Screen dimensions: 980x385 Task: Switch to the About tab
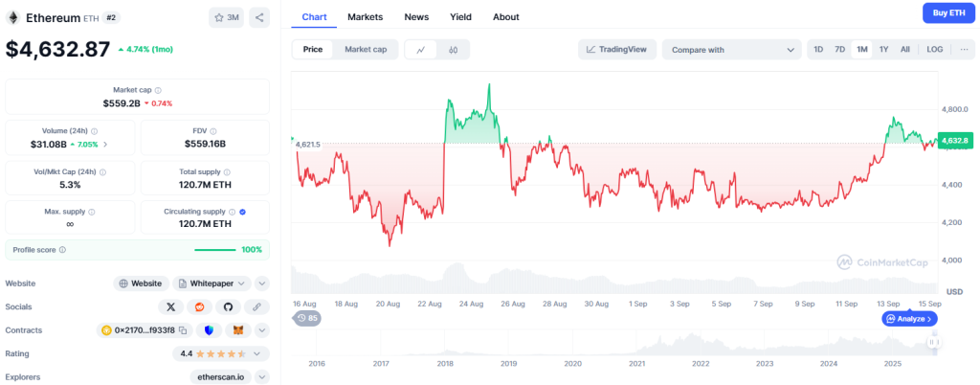(x=505, y=17)
